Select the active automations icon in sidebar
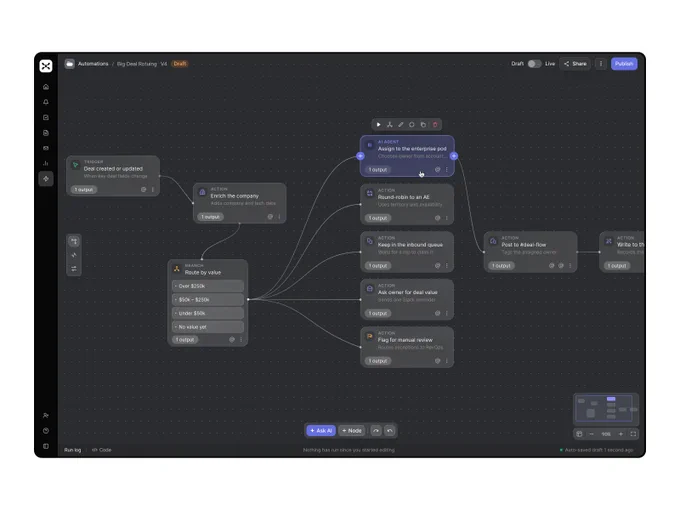The width and height of the screenshot is (680, 510). point(46,179)
